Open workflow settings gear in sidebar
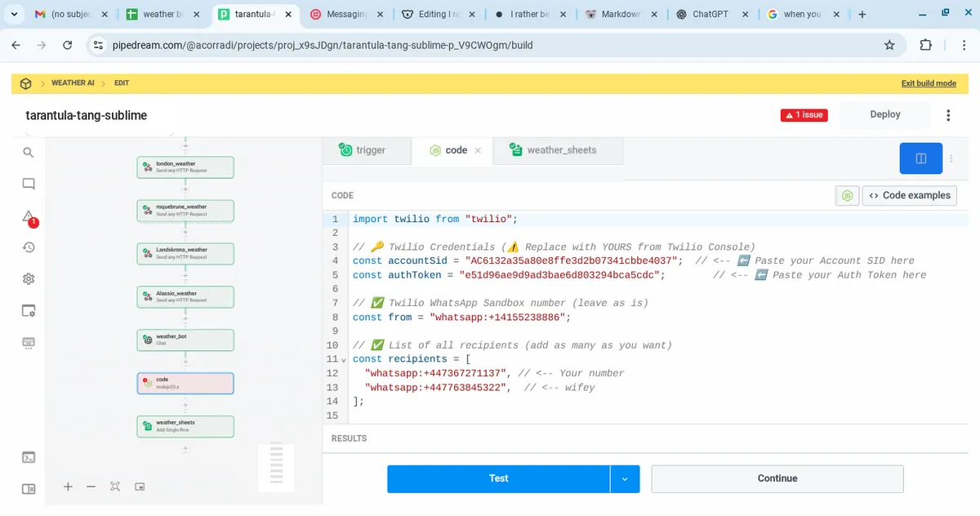This screenshot has height=516, width=980. coord(29,279)
